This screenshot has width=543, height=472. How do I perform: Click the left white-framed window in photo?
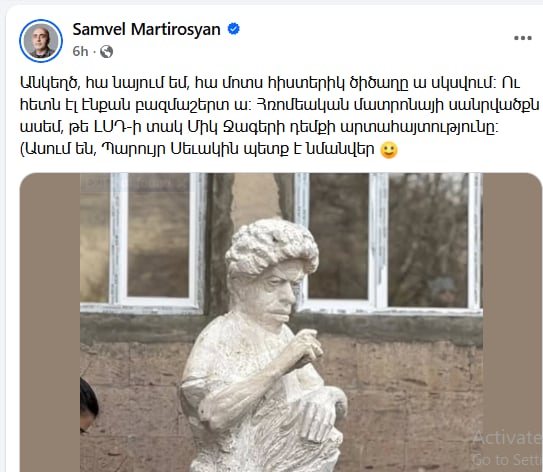tap(144, 242)
